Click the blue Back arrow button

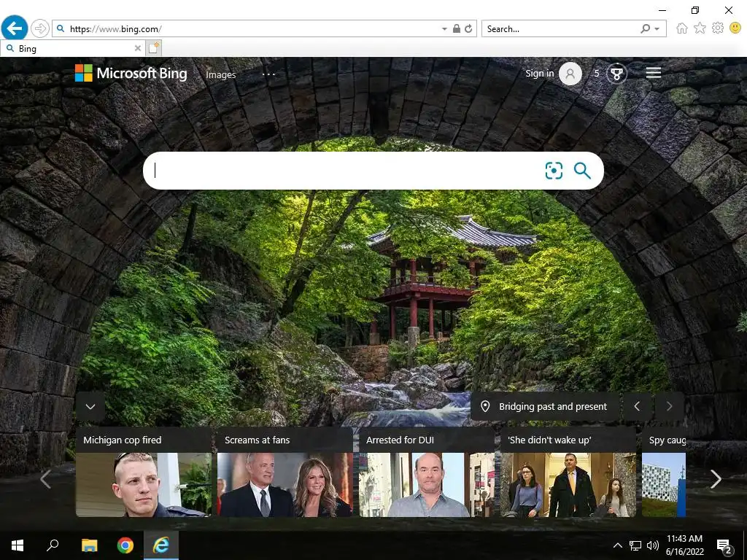(15, 28)
